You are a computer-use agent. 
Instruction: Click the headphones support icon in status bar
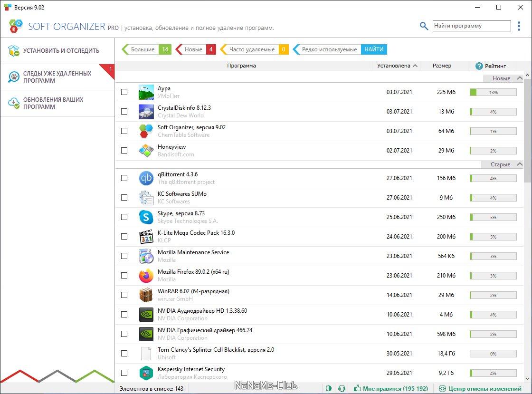click(341, 388)
